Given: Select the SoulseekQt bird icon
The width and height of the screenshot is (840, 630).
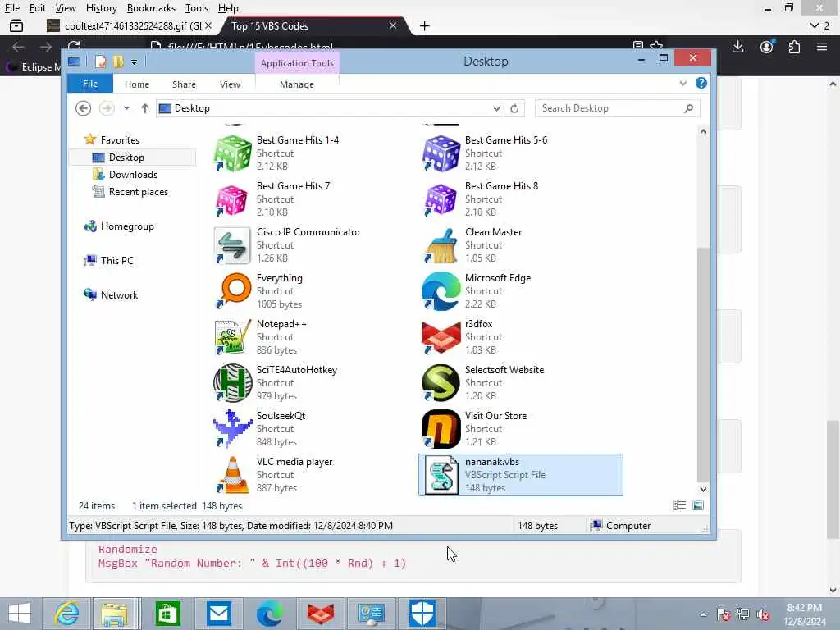Looking at the screenshot, I should (x=232, y=429).
